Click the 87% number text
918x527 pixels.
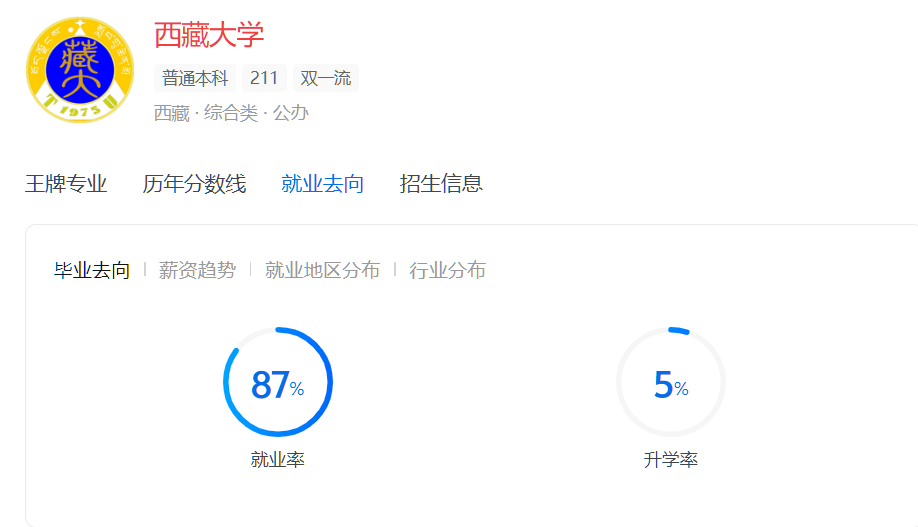277,384
